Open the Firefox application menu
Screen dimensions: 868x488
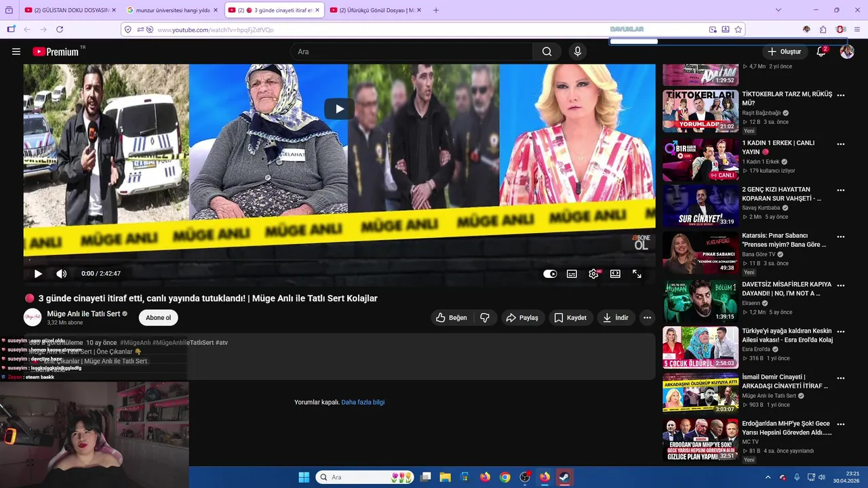pyautogui.click(x=858, y=30)
